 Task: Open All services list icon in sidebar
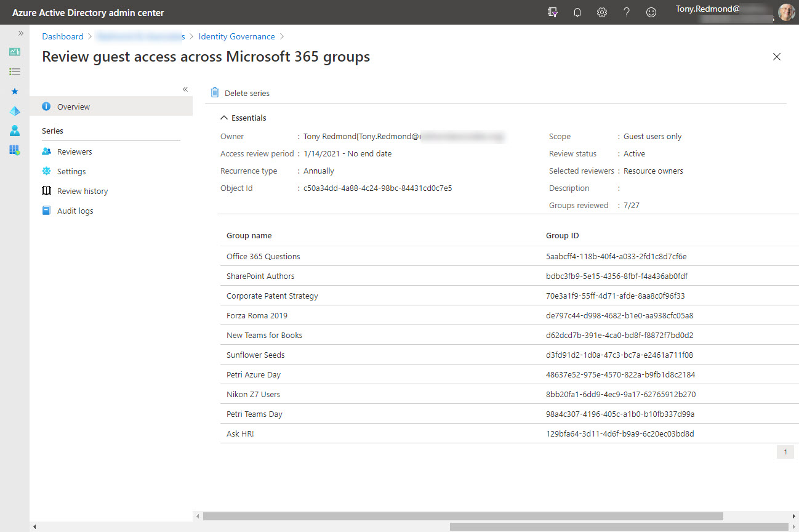click(x=15, y=71)
